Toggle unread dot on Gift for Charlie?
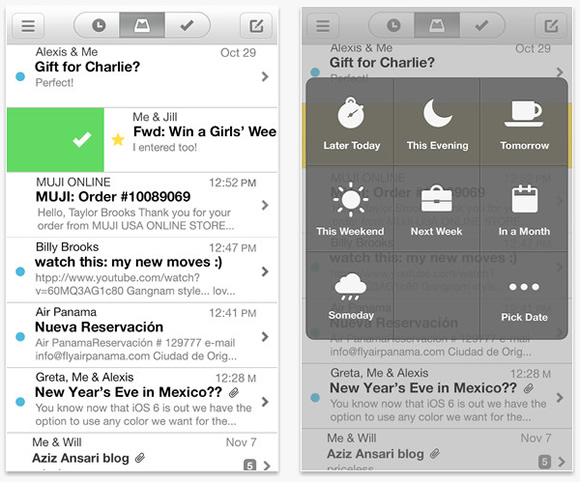580x482 pixels. (x=20, y=77)
